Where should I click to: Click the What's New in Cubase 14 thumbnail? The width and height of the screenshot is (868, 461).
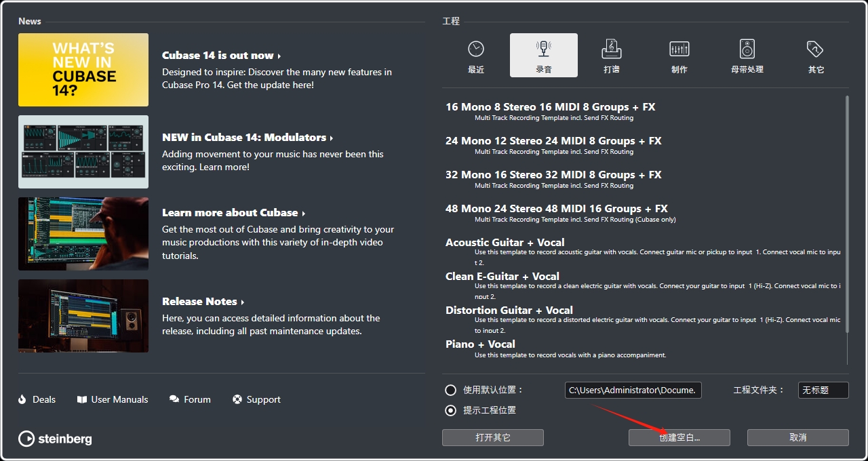click(x=83, y=70)
